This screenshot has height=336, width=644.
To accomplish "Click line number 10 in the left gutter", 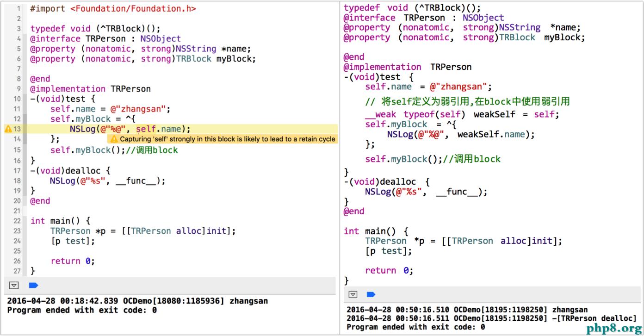I will 17,99.
